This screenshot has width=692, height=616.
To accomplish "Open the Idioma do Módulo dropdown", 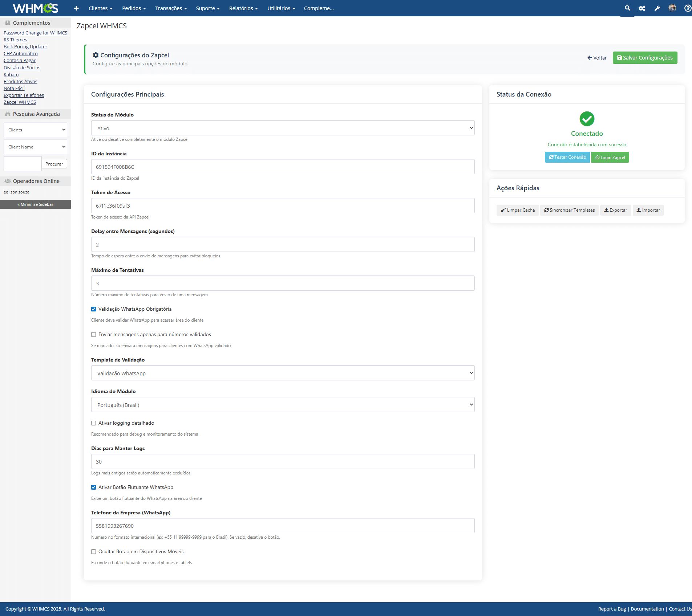I will (283, 405).
